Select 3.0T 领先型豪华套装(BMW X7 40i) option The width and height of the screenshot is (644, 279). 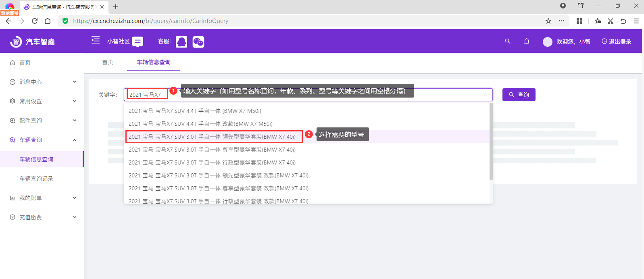click(306, 137)
